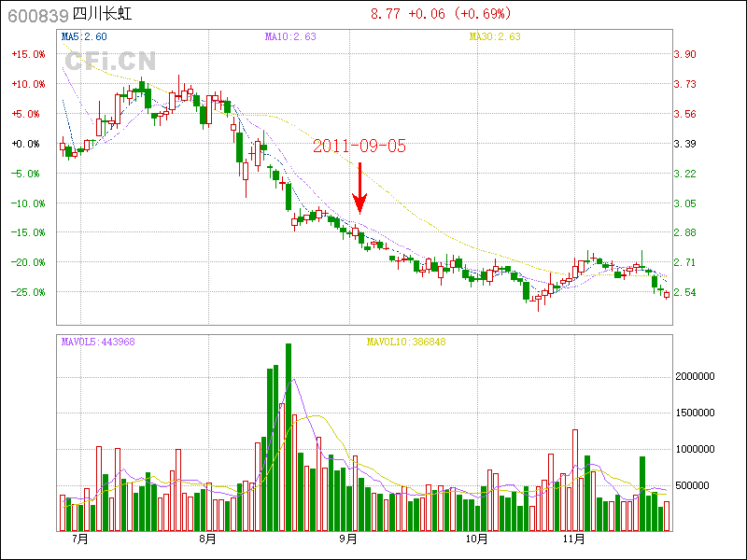Click the MA5:2.60 indicator label

84,36
